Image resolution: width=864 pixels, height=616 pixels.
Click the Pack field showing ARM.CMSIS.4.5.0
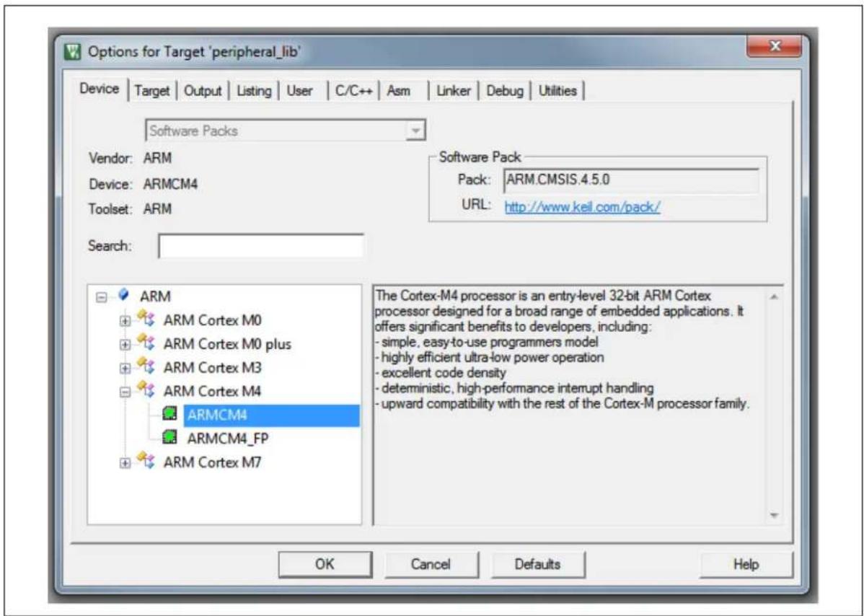632,180
